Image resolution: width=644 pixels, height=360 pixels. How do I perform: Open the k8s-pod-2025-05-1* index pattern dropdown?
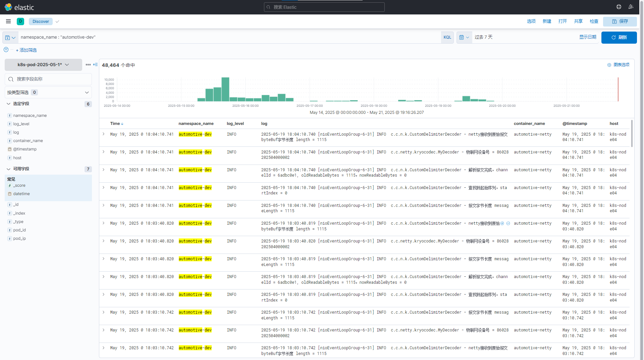[43, 64]
